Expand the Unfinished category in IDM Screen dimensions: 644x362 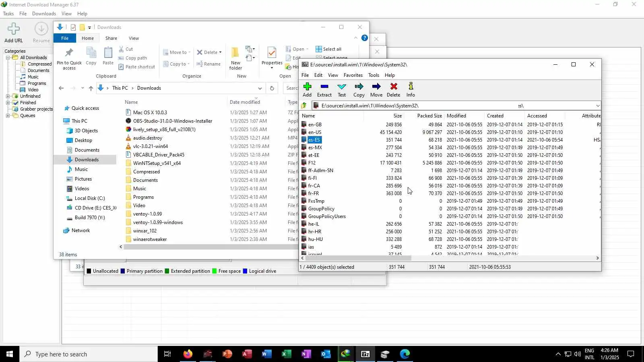tap(8, 96)
